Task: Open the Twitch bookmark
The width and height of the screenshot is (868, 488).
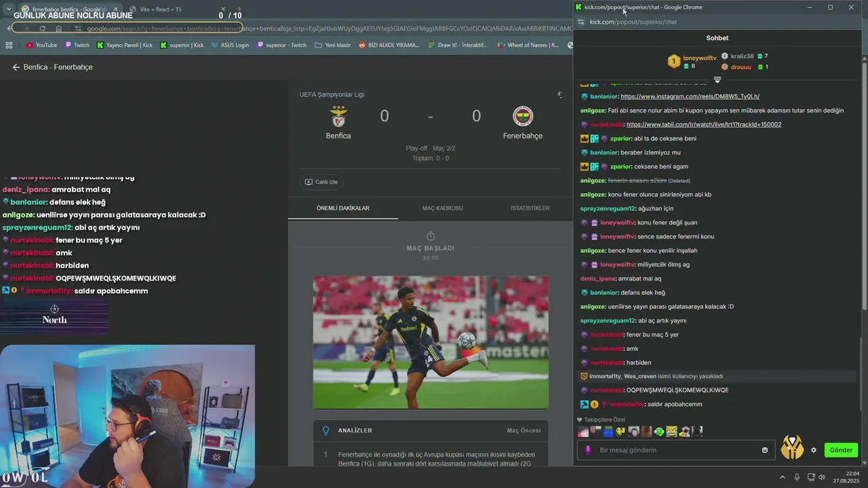Action: (77, 45)
